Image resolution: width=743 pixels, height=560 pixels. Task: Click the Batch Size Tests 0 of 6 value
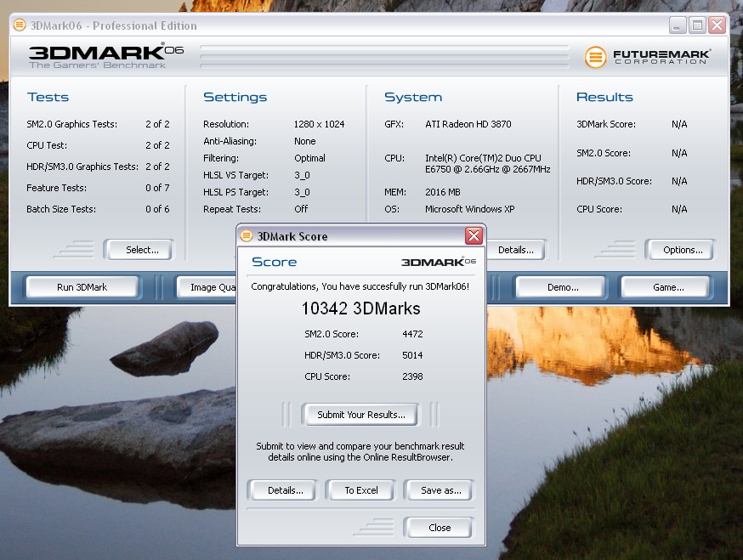pyautogui.click(x=157, y=209)
